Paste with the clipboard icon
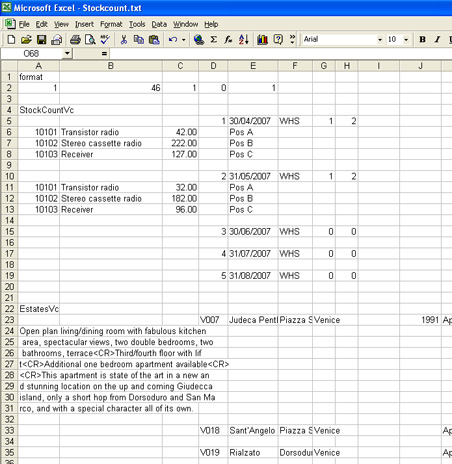The width and height of the screenshot is (452, 464). [x=154, y=40]
